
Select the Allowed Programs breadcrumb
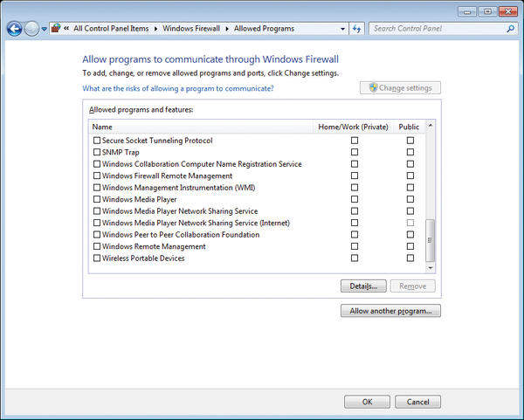coord(264,29)
